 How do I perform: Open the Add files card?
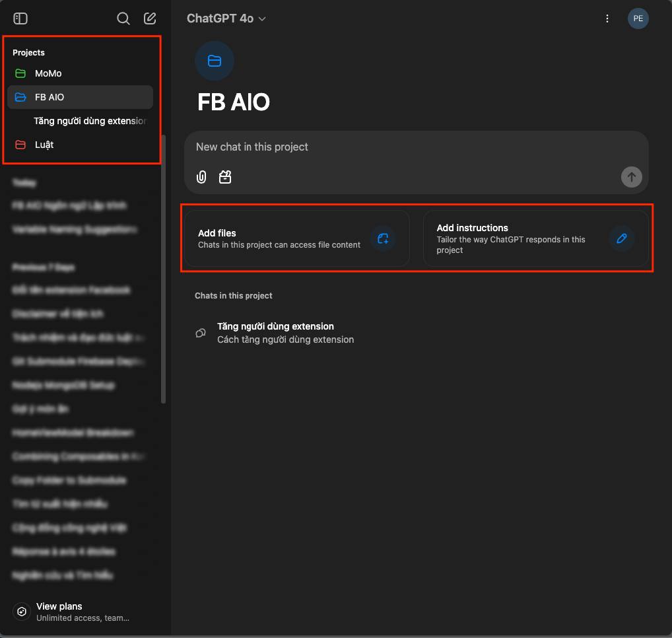pyautogui.click(x=298, y=238)
